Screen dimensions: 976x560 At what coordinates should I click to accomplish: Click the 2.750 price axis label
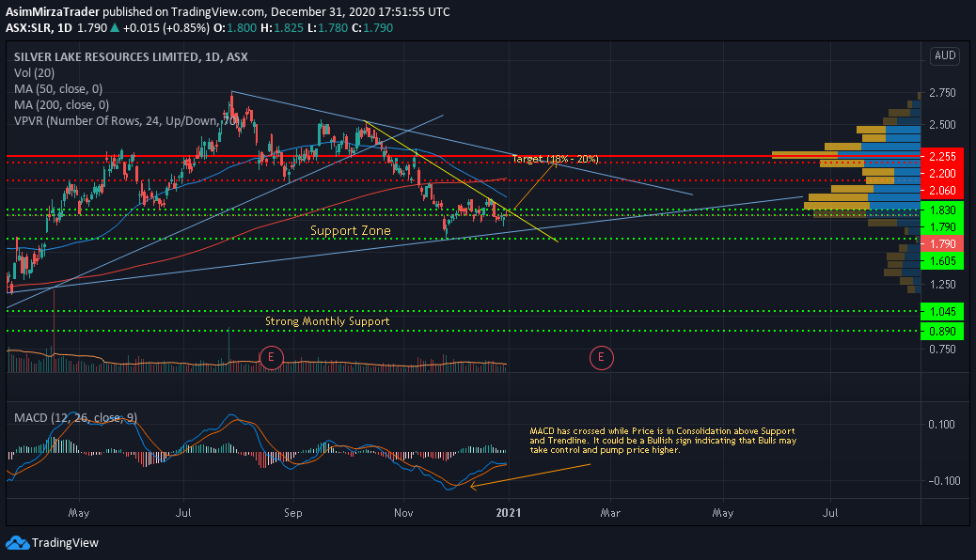pyautogui.click(x=942, y=93)
